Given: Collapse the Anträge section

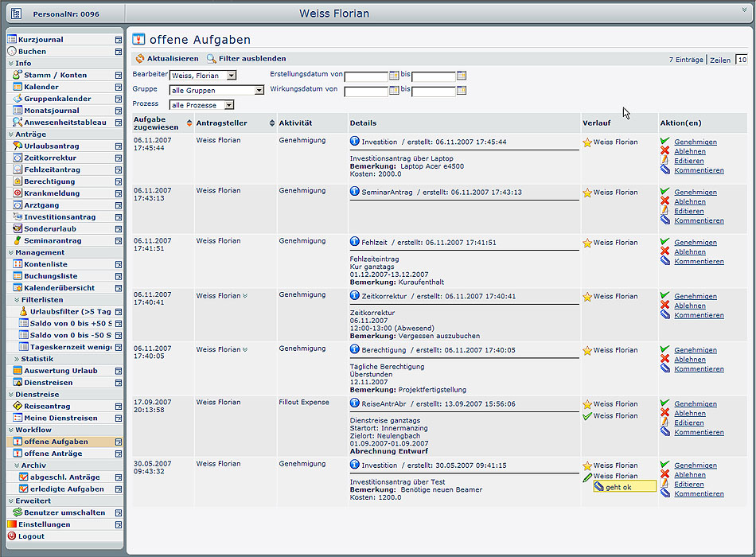Looking at the screenshot, I should 11,134.
